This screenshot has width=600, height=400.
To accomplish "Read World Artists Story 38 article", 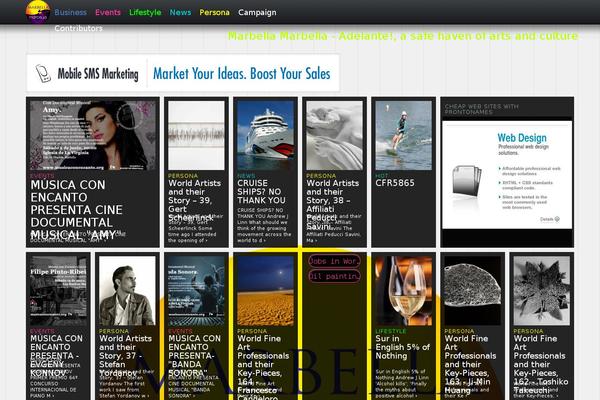I will (x=333, y=204).
